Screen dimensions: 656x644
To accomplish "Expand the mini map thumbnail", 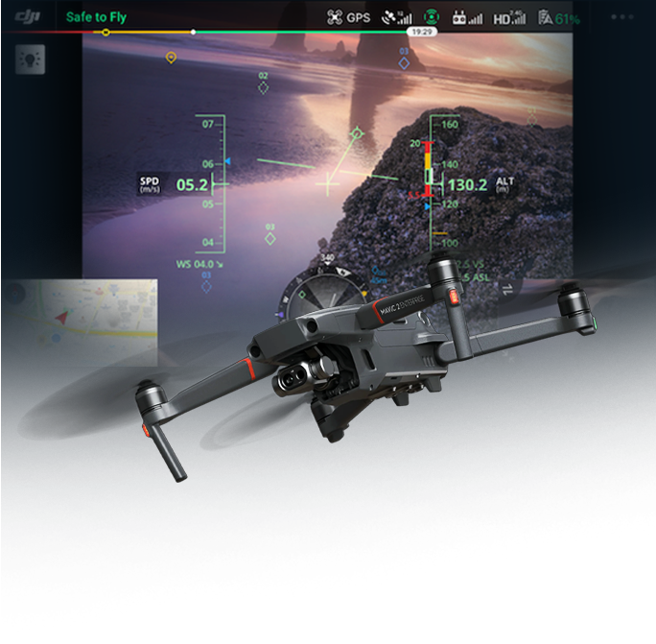I will [81, 322].
